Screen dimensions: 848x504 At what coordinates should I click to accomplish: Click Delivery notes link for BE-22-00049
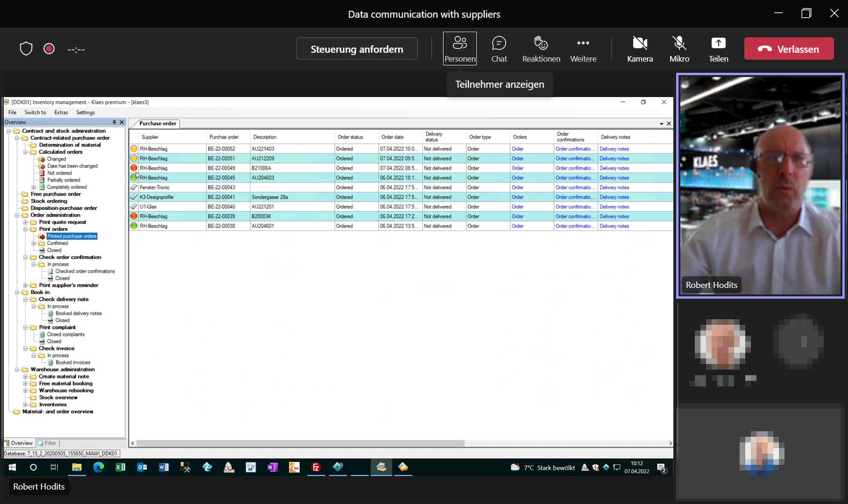point(614,168)
